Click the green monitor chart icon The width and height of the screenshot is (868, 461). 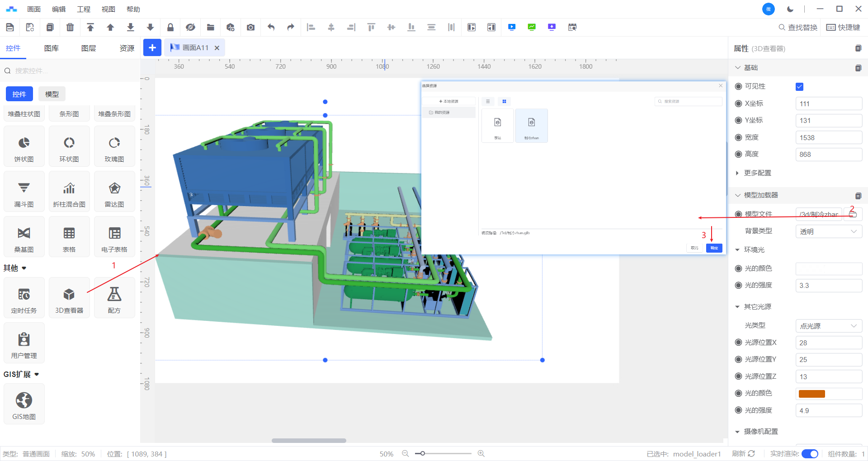tap(532, 27)
